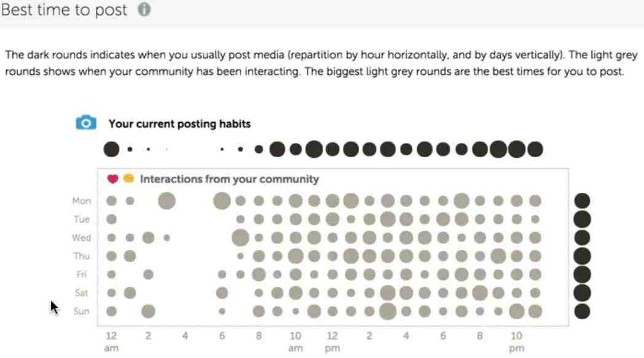Click the yellow comment bubble icon

[128, 178]
